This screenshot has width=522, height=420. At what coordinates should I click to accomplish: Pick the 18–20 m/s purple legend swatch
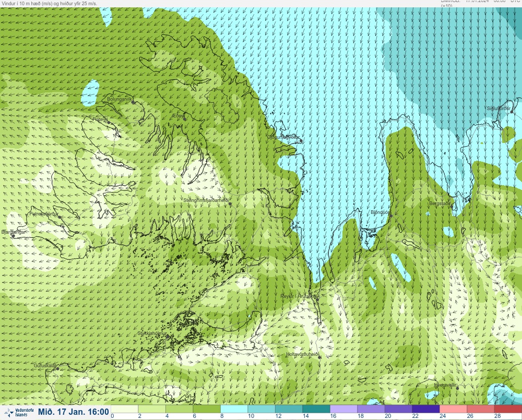(x=371, y=409)
